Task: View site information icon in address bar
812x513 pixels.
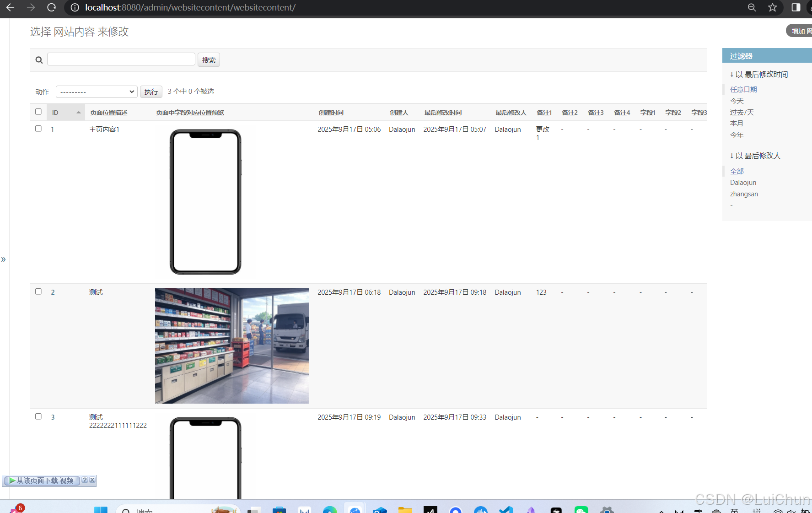Action: pyautogui.click(x=75, y=7)
